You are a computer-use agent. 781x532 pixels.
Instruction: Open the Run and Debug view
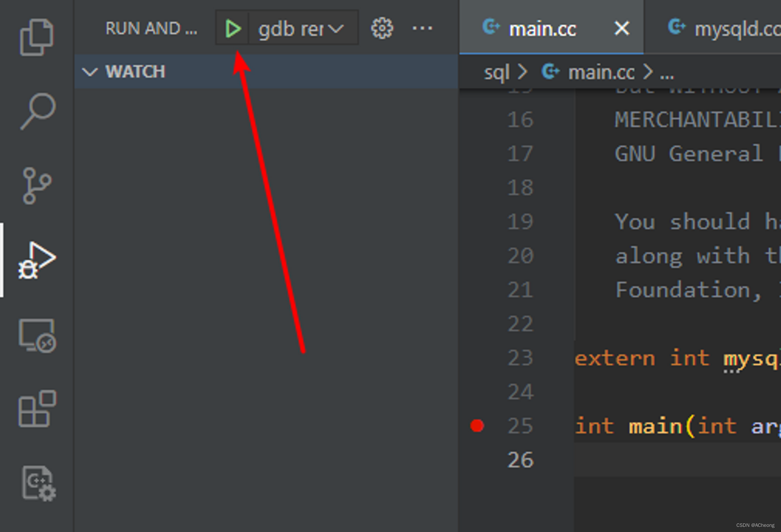[x=37, y=260]
